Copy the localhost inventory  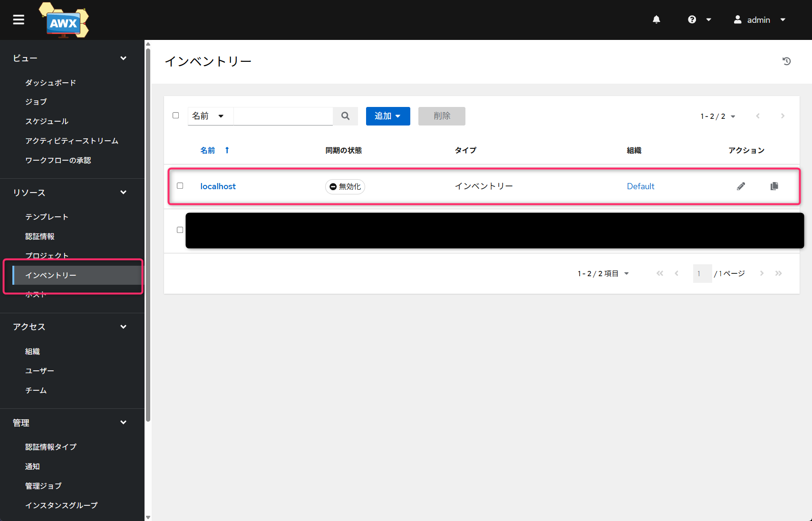point(774,186)
